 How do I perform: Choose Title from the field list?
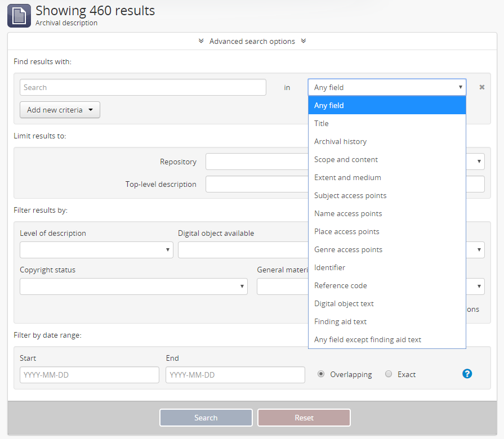click(322, 123)
